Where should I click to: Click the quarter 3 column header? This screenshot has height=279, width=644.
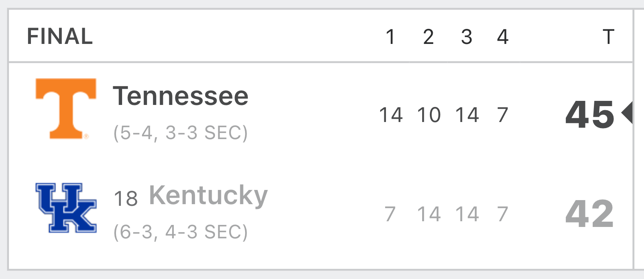click(467, 37)
